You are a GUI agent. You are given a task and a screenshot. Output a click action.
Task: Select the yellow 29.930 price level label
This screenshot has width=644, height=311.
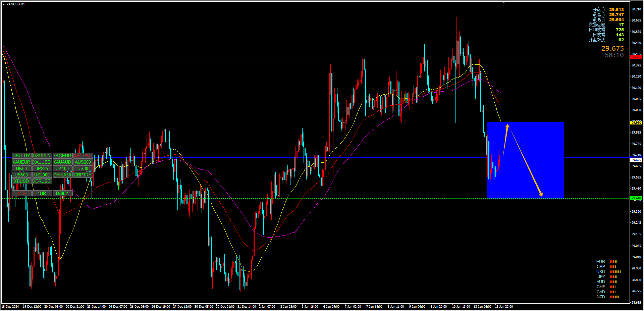coord(636,123)
